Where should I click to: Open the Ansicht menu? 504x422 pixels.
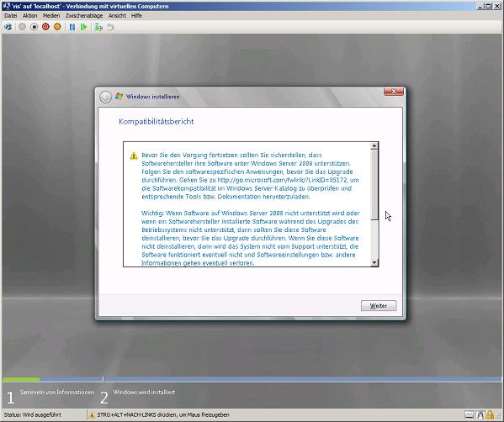click(x=117, y=15)
